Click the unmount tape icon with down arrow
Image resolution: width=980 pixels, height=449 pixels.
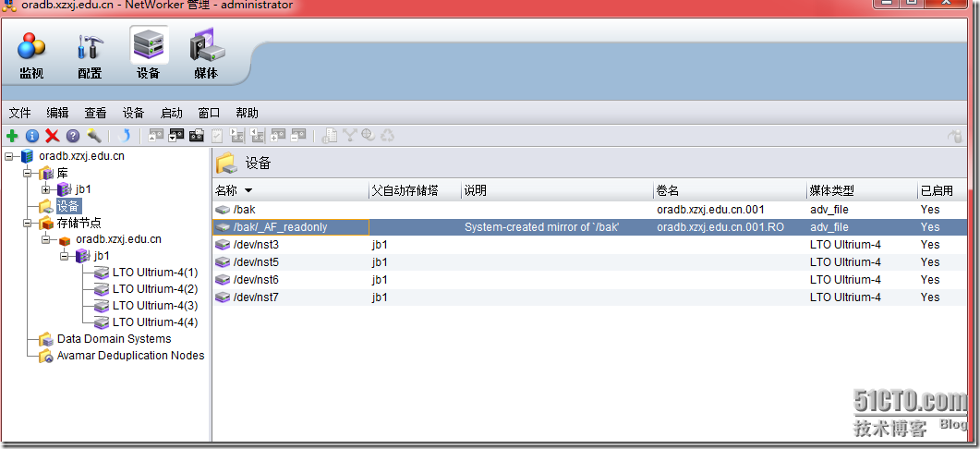(176, 135)
